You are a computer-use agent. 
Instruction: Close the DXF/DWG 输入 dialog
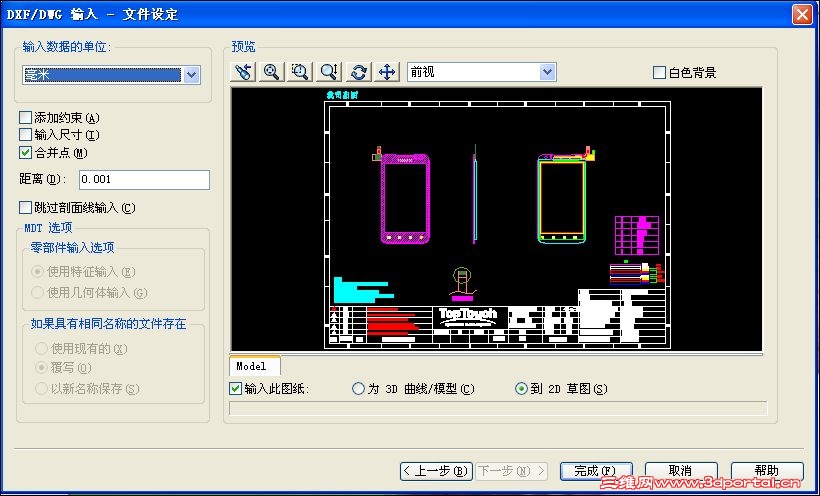click(x=802, y=14)
